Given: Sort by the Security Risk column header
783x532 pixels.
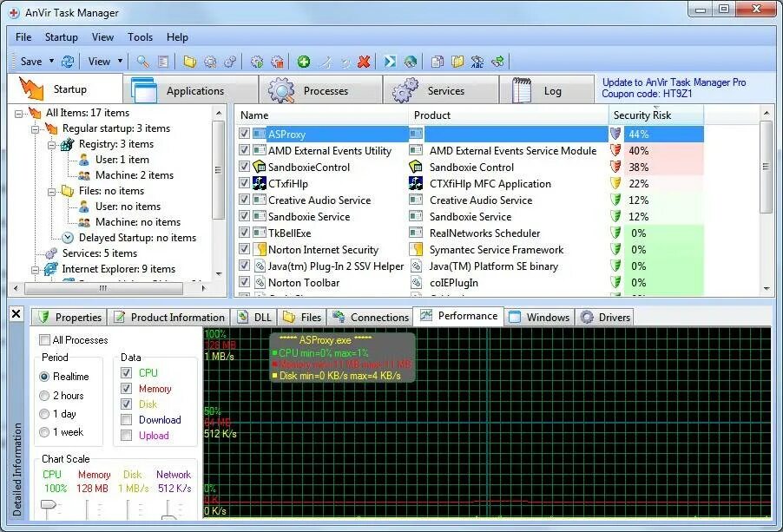Looking at the screenshot, I should click(x=656, y=115).
